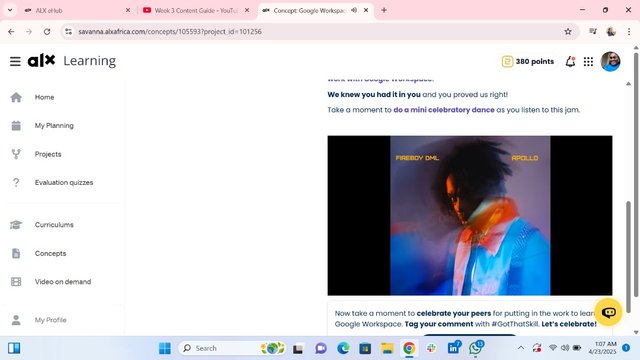This screenshot has height=360, width=640.
Task: Open the Chrome three-dot menu
Action: pyautogui.click(x=629, y=31)
